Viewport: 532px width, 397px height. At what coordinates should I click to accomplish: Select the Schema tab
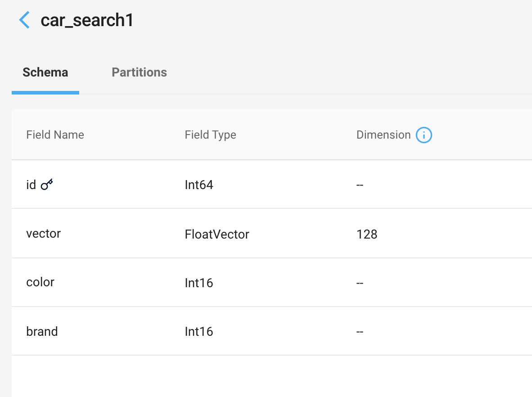[x=45, y=72]
